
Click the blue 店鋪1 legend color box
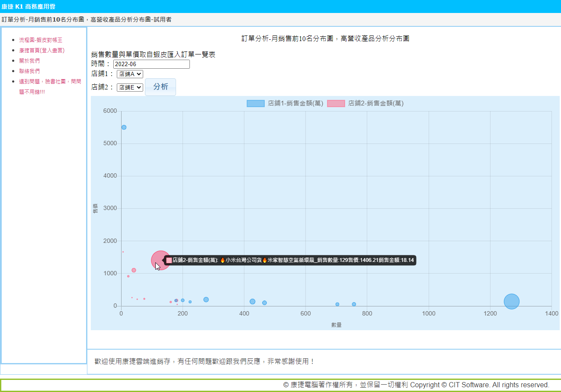(256, 104)
